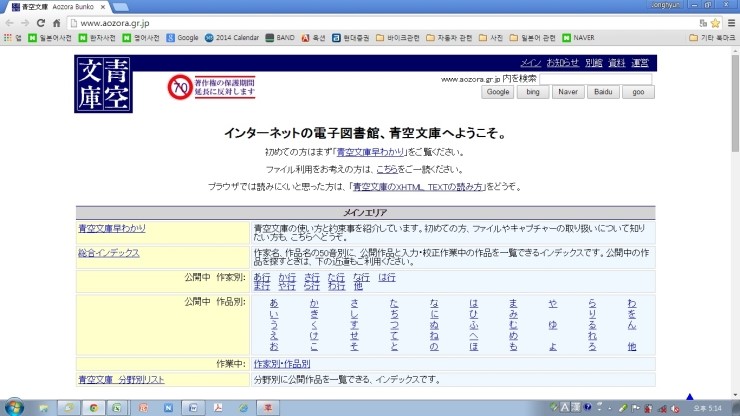Follow the こちら link about file usage
The width and height of the screenshot is (740, 416).
(x=387, y=170)
